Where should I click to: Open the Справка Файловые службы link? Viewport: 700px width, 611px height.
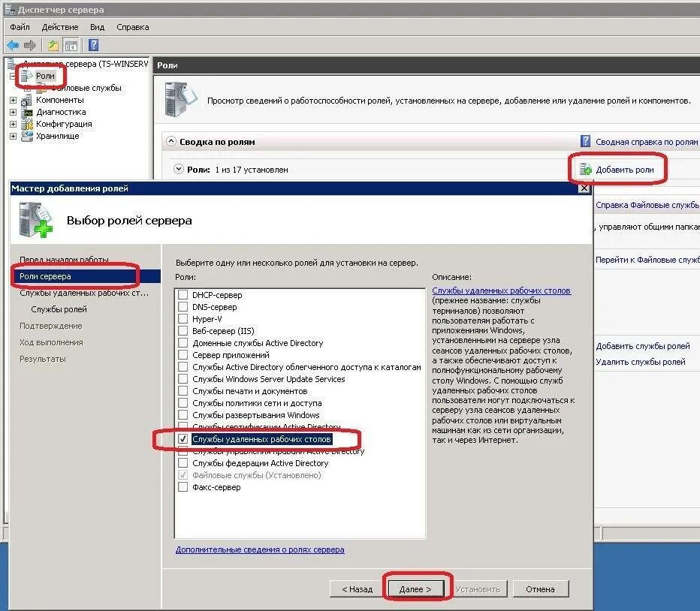pyautogui.click(x=647, y=205)
